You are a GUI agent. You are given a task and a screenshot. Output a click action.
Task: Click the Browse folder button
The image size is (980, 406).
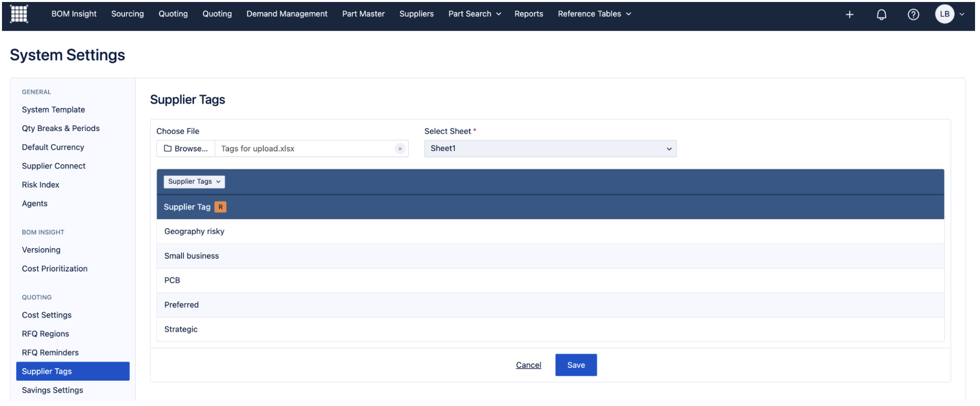[186, 149]
